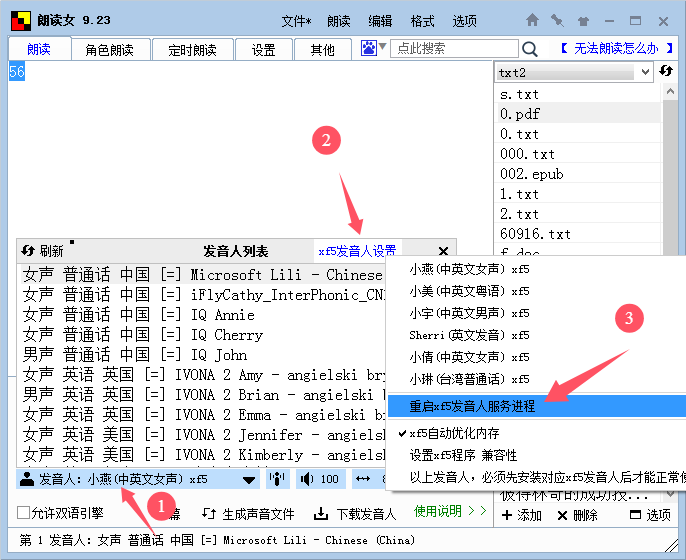Image resolution: width=686 pixels, height=560 pixels.
Task: Select IVONA 2 Brian voice row
Action: tap(203, 395)
